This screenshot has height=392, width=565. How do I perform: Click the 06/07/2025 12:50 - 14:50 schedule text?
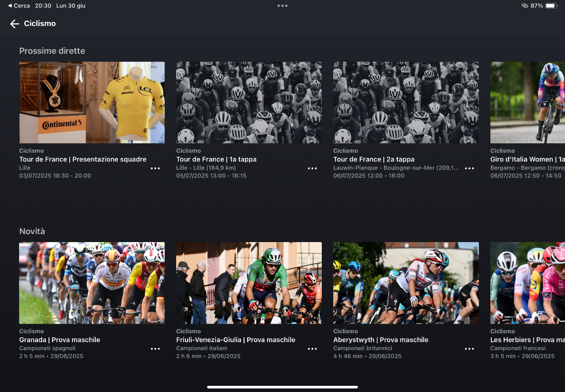pyautogui.click(x=526, y=175)
